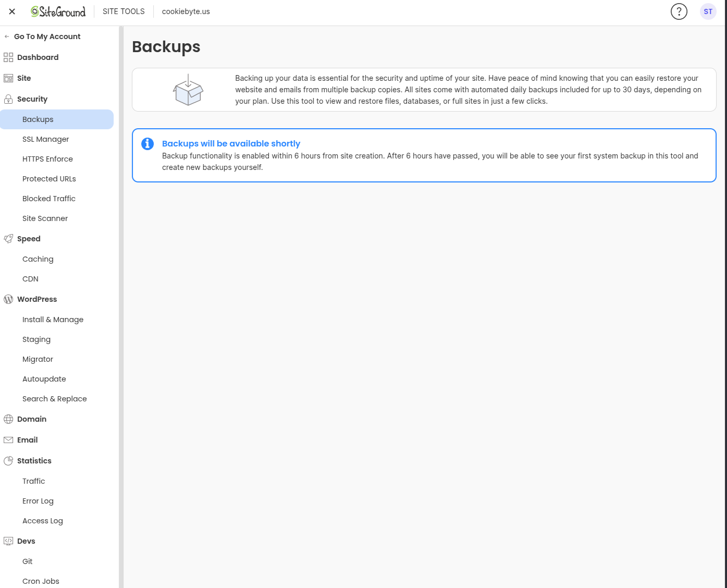
Task: Open Cron Jobs under Devs
Action: click(x=41, y=581)
